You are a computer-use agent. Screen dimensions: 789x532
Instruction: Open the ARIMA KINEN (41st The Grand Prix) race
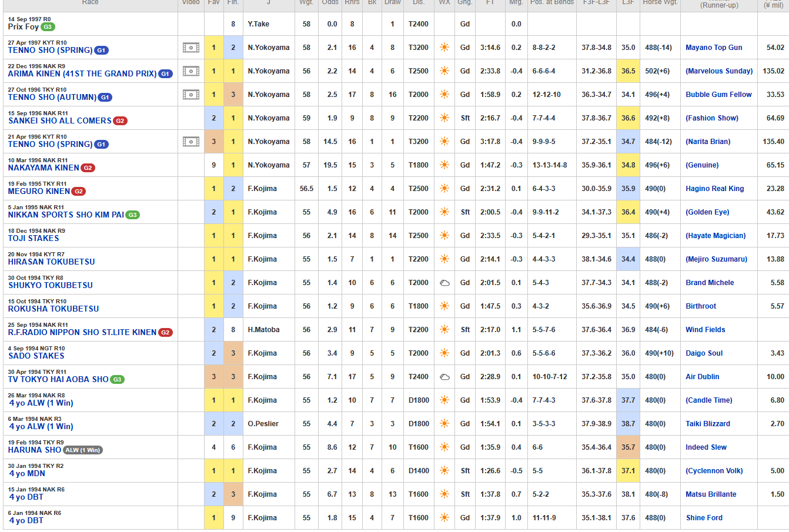tap(82, 74)
